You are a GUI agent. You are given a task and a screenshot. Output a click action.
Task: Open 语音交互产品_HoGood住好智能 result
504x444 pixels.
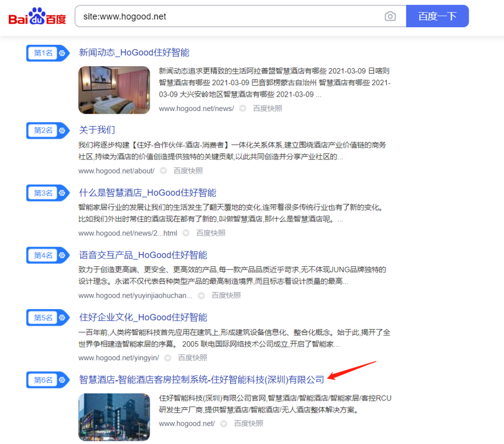point(143,255)
